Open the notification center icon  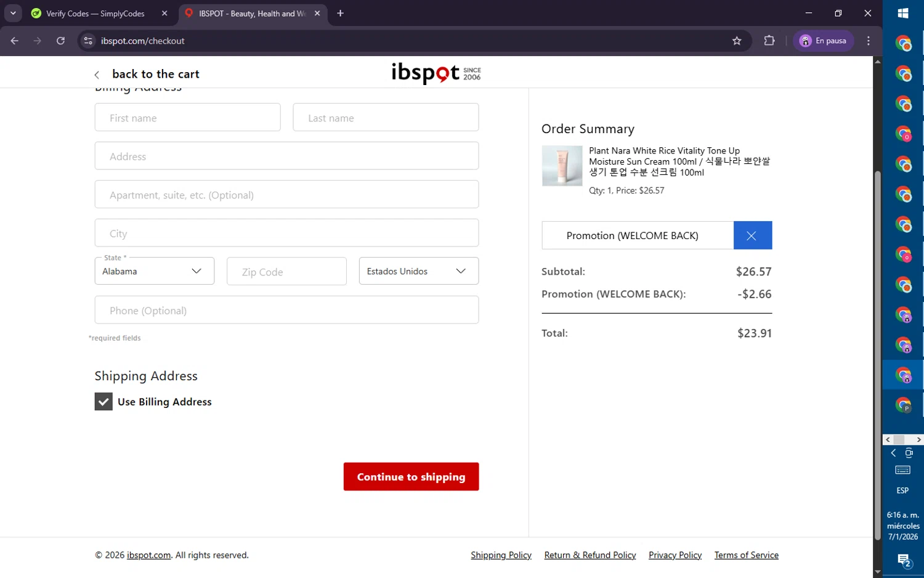coord(904,560)
